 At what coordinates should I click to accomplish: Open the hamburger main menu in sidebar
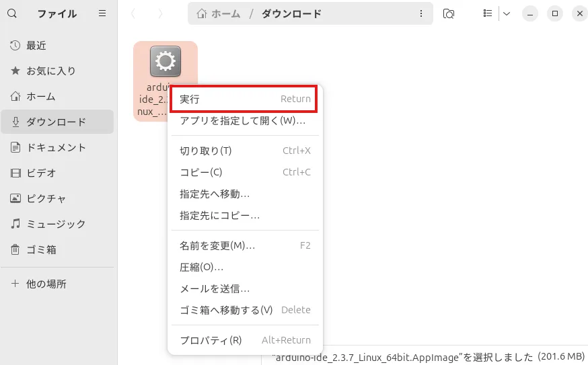tap(102, 13)
